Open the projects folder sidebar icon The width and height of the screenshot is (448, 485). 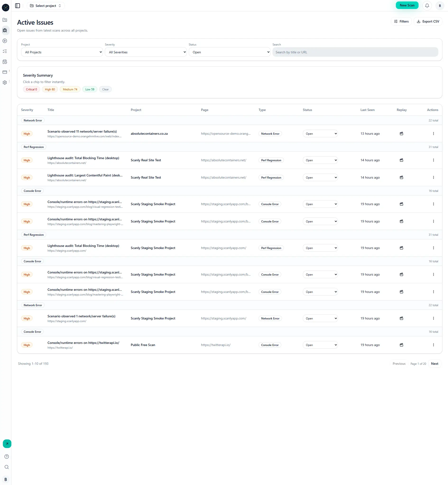pos(5,20)
